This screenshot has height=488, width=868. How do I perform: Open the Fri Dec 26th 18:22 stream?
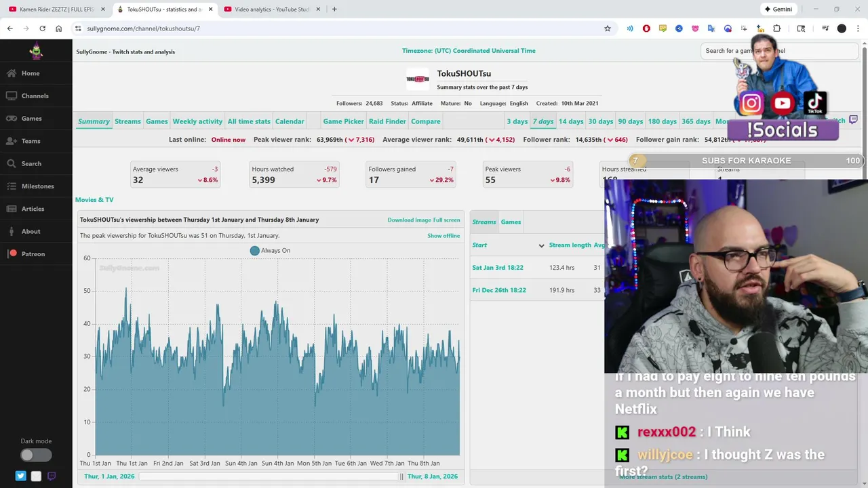[x=499, y=290]
